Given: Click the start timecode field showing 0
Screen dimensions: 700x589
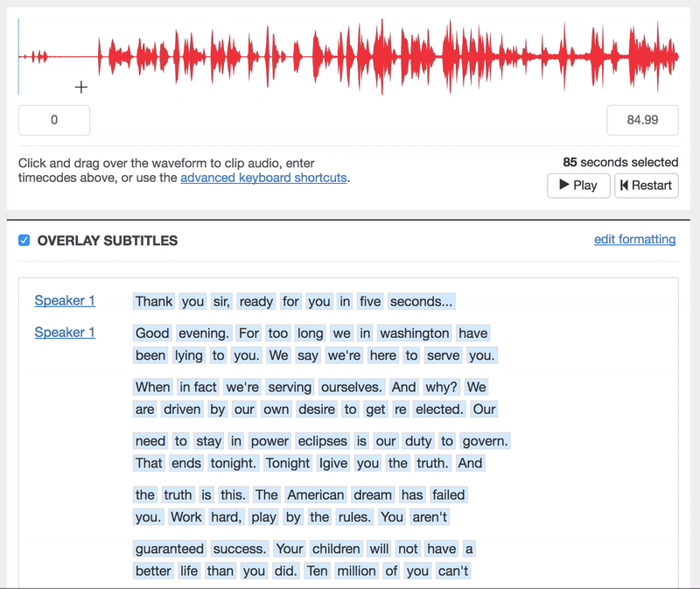Looking at the screenshot, I should click(54, 120).
